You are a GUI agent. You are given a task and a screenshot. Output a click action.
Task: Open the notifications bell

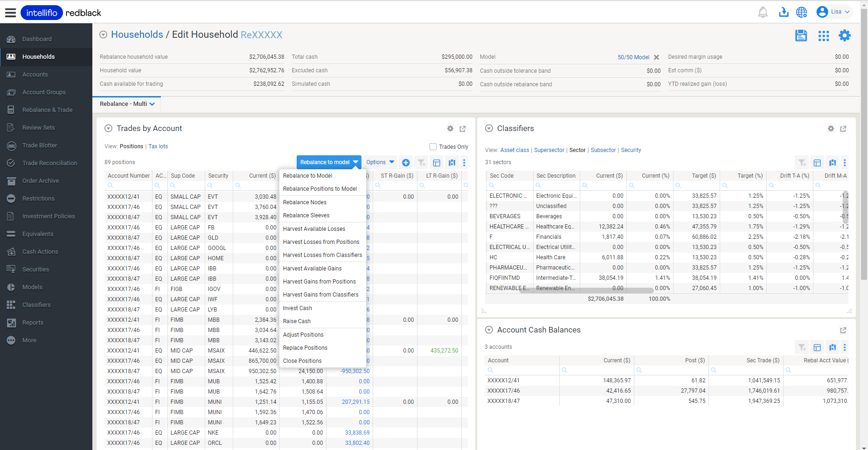pyautogui.click(x=763, y=12)
